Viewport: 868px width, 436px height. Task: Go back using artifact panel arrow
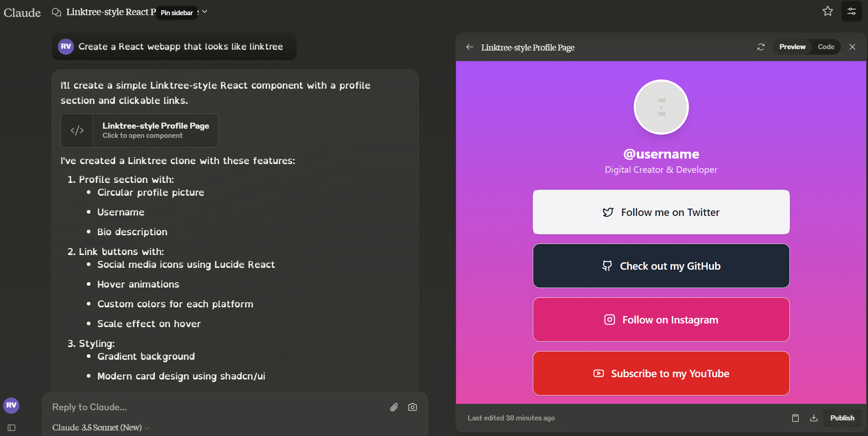(x=469, y=47)
